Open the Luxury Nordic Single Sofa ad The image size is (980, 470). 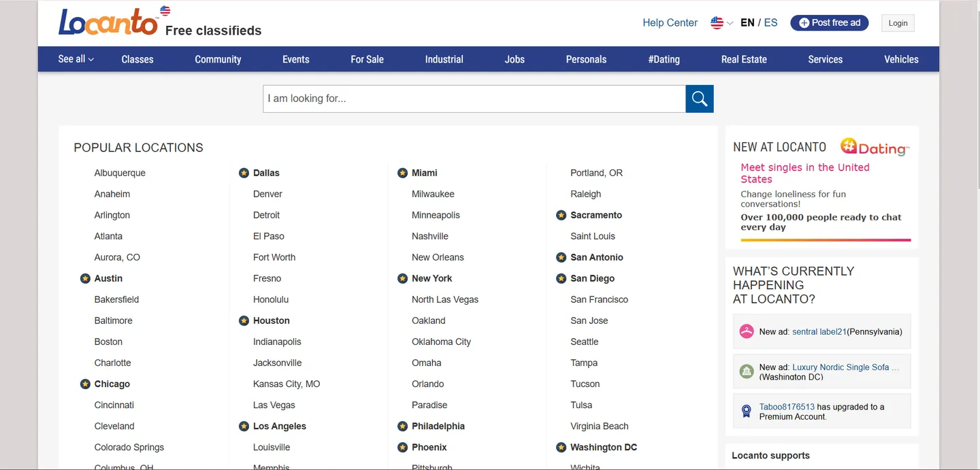846,367
